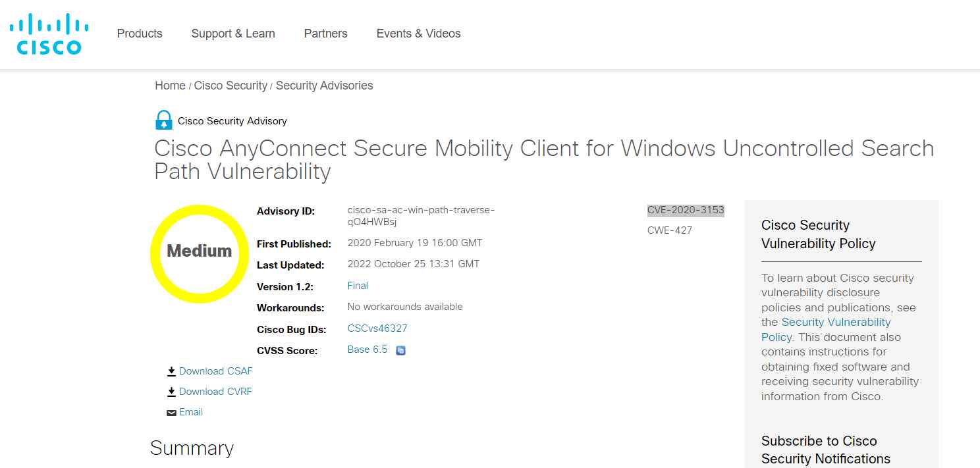980x468 pixels.
Task: Click the Download CVRF link
Action: [x=215, y=391]
